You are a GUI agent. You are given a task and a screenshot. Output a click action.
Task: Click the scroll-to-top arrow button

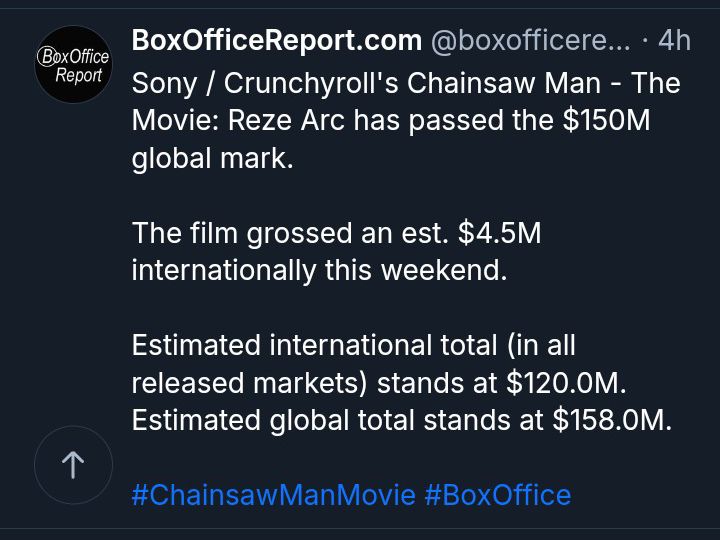(73, 464)
